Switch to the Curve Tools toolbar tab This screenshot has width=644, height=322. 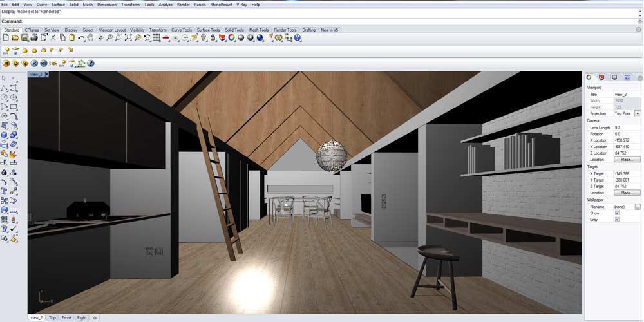click(182, 30)
